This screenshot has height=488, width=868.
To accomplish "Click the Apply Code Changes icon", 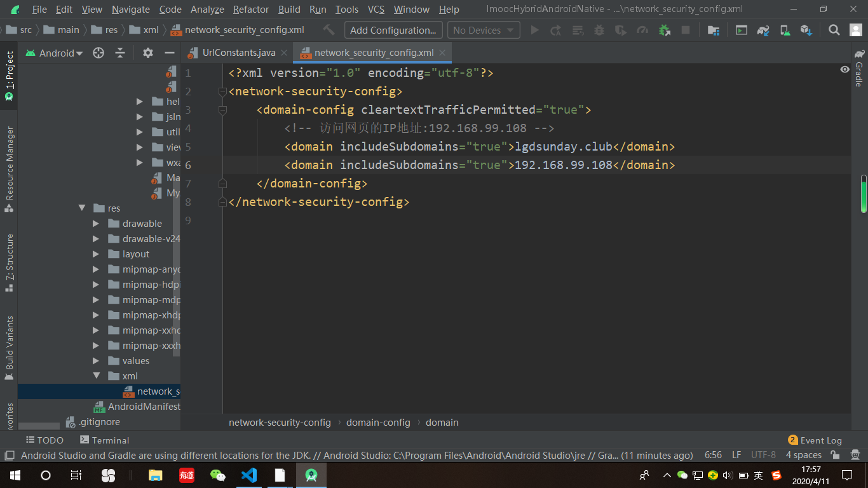I will tap(578, 30).
